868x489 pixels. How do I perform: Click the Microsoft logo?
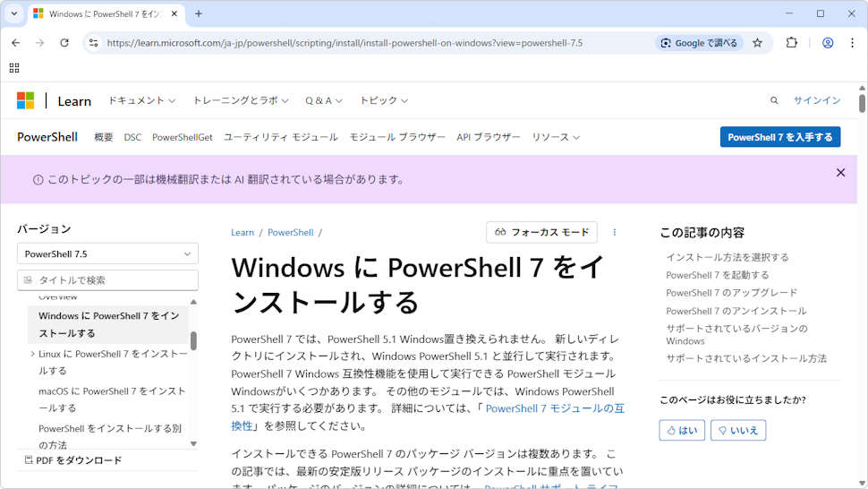(25, 101)
